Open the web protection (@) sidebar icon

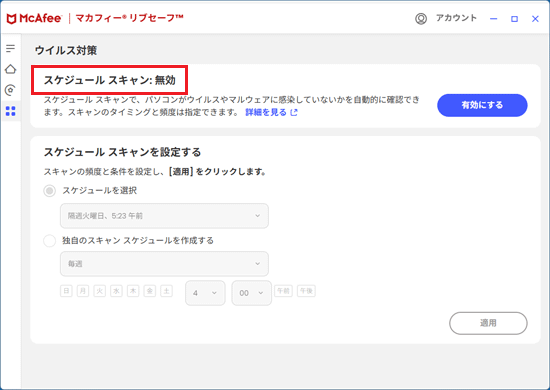tap(11, 90)
